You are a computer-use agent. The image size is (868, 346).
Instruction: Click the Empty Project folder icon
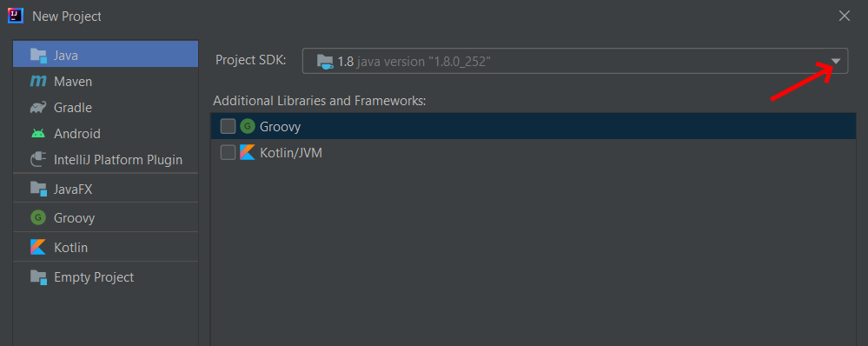click(x=38, y=276)
